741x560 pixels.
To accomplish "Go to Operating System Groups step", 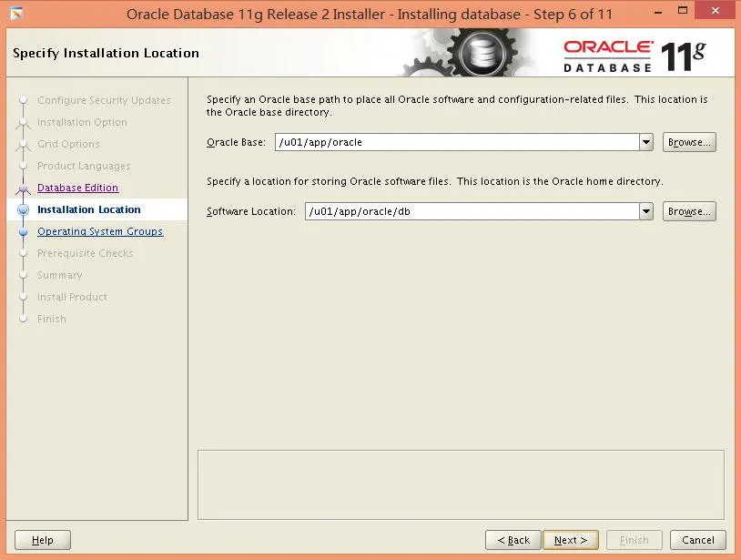I will coord(100,231).
